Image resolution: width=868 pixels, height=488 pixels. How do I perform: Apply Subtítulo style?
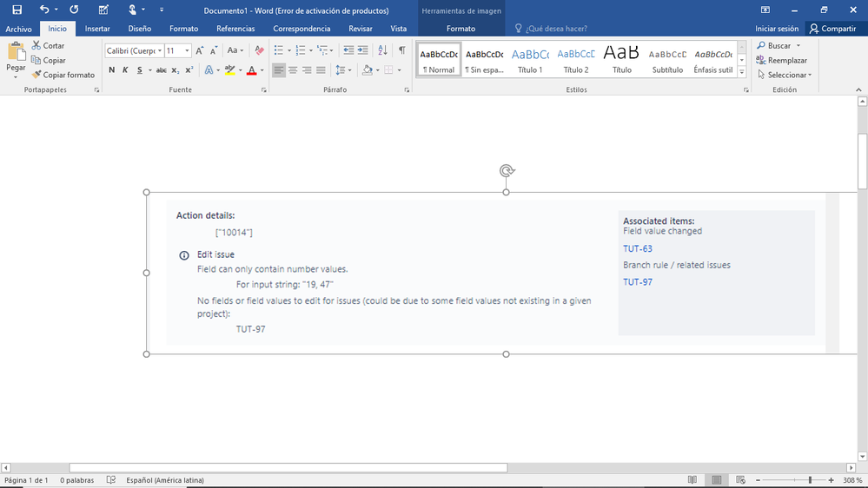pos(667,60)
